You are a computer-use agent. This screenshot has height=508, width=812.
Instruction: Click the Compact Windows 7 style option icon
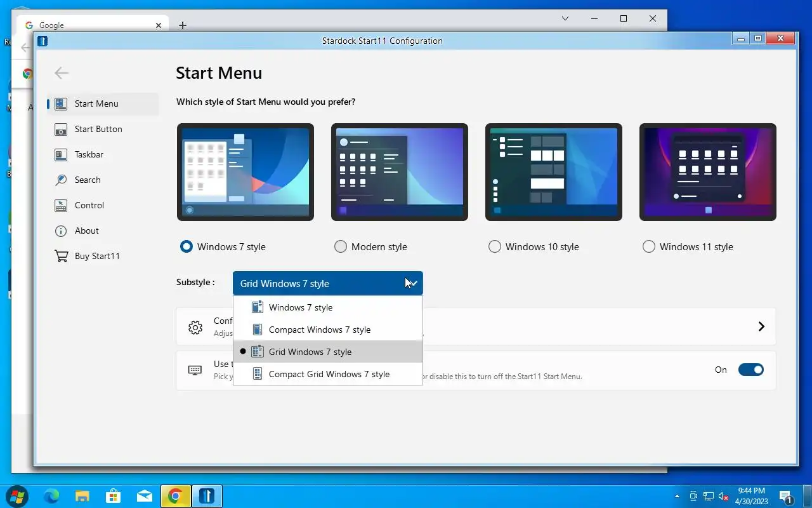tap(257, 330)
